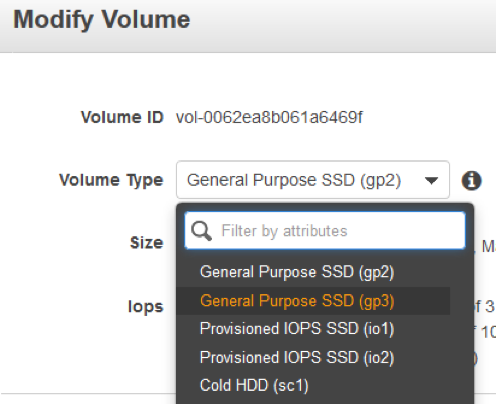Click the Modify Volume dialog title

pyautogui.click(x=102, y=20)
